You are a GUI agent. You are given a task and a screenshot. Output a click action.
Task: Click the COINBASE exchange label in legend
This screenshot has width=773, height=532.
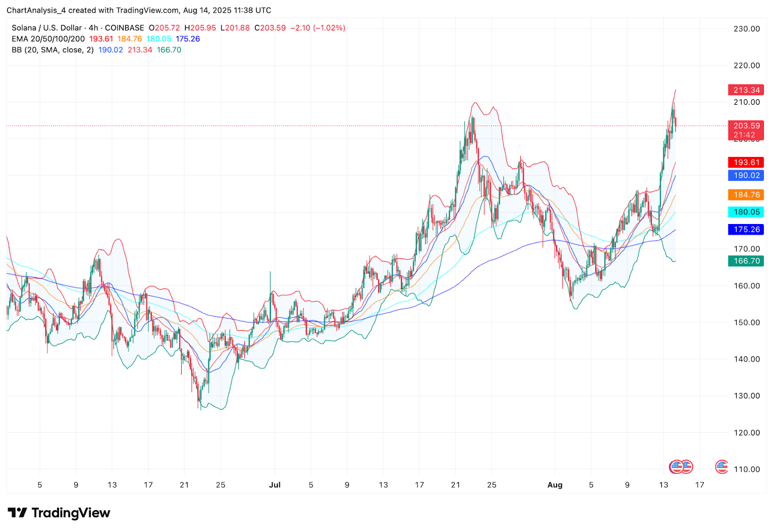pos(124,28)
